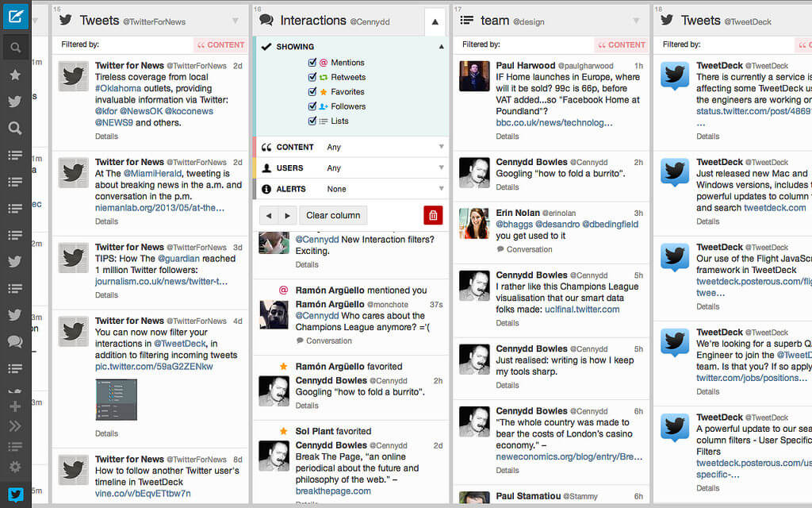Jump to the star column in sidebar
812x508 pixels.
pyautogui.click(x=15, y=75)
